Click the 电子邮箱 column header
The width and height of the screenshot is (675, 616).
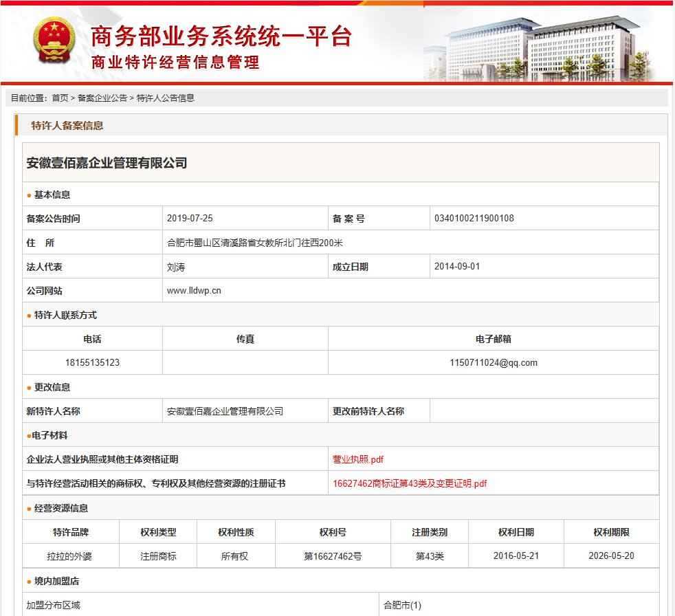[494, 339]
